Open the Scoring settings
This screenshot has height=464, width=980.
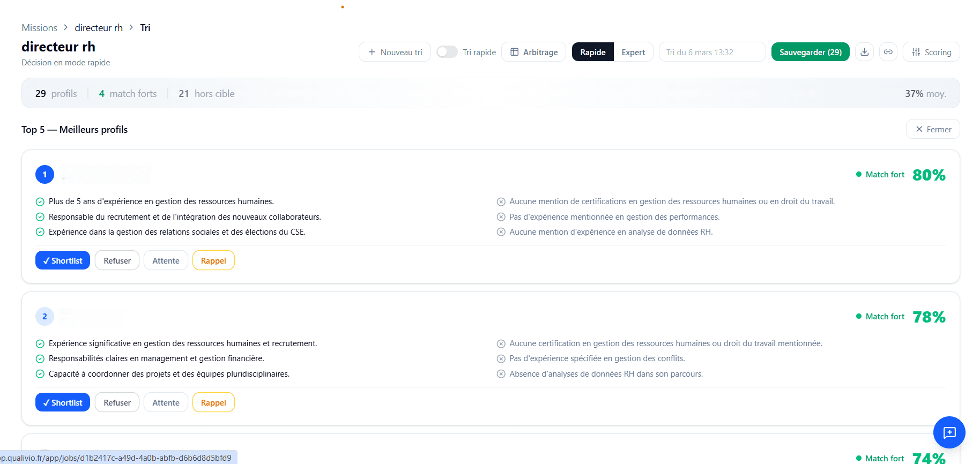[931, 52]
